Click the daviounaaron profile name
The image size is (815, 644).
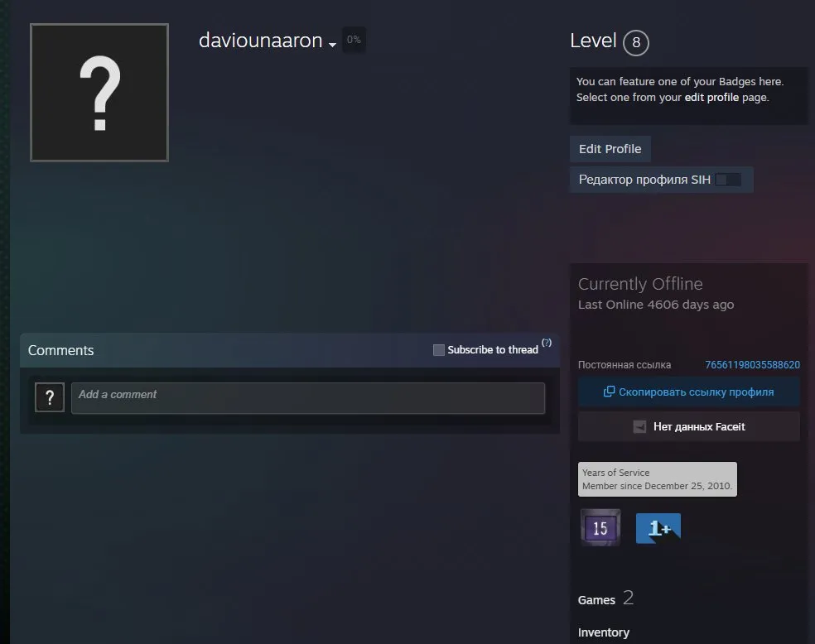(260, 41)
